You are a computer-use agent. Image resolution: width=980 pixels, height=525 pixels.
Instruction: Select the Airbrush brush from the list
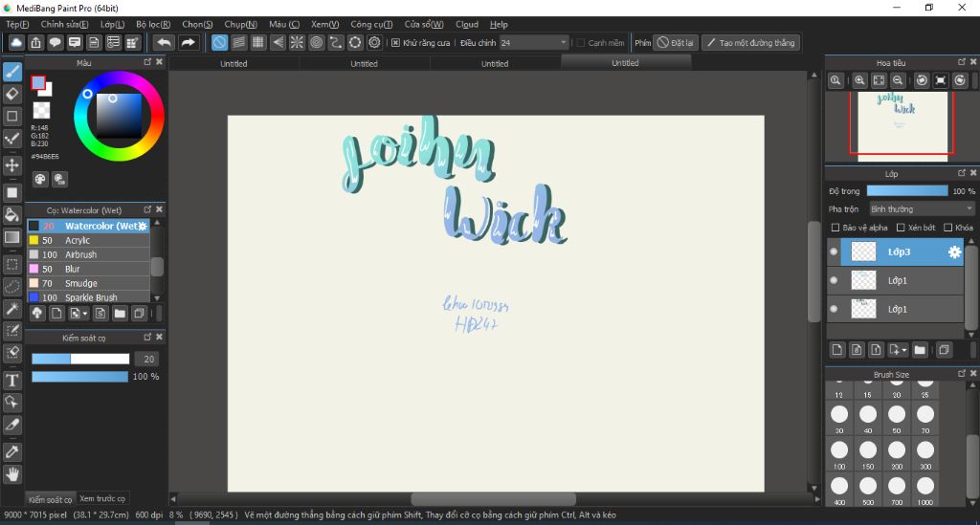88,254
